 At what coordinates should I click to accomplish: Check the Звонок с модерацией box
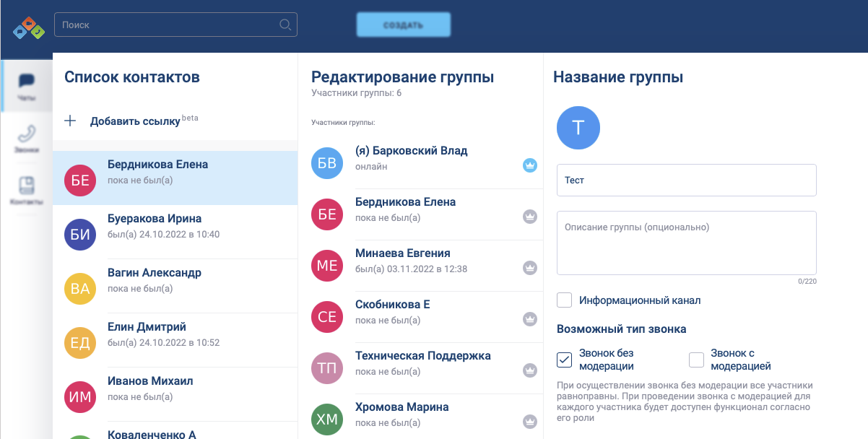(x=696, y=360)
